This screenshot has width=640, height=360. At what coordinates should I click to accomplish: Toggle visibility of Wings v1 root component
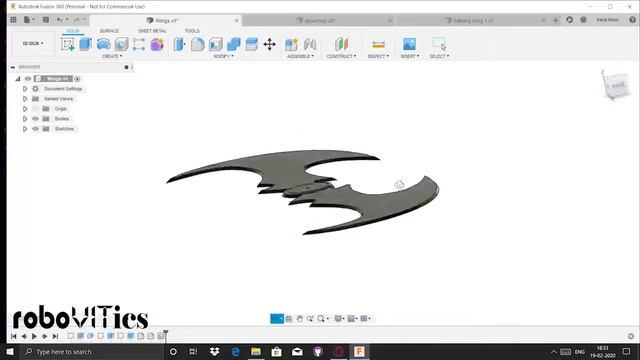point(28,79)
